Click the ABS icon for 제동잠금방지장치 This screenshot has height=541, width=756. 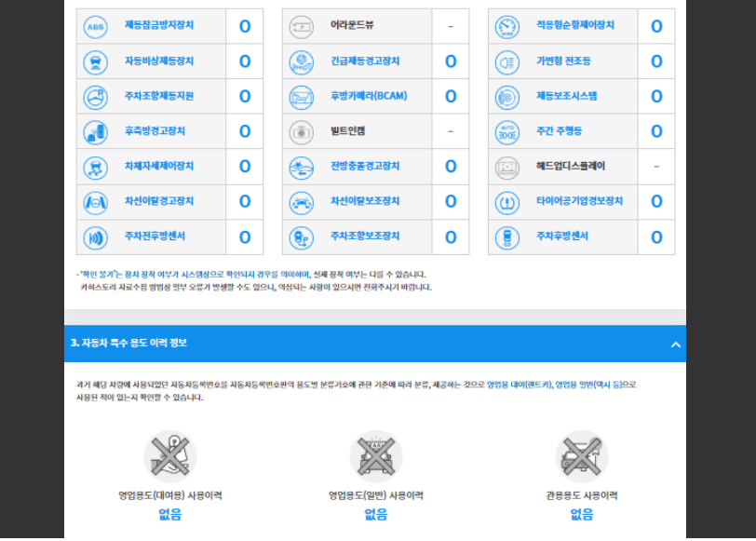point(96,27)
